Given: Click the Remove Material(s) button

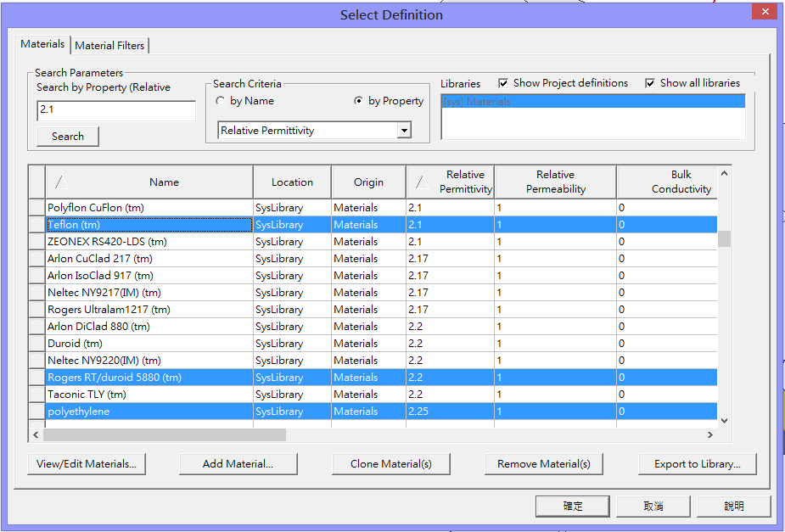Looking at the screenshot, I should (544, 464).
